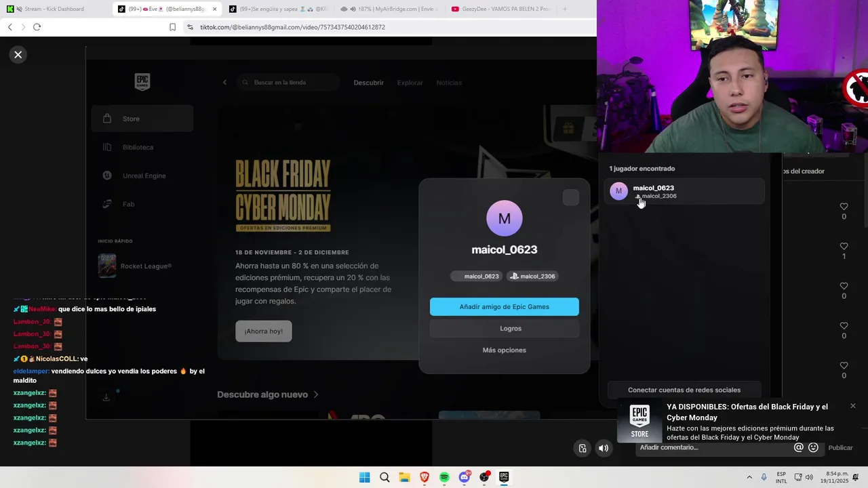
Task: Click the 'Buscar en la tienda' search field
Action: (x=288, y=83)
